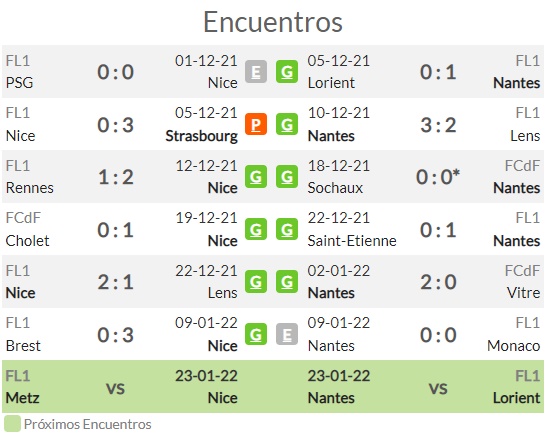Click the orange P badge for Nice vs Strasbourg
Screen dimensions: 545x436
[256, 124]
